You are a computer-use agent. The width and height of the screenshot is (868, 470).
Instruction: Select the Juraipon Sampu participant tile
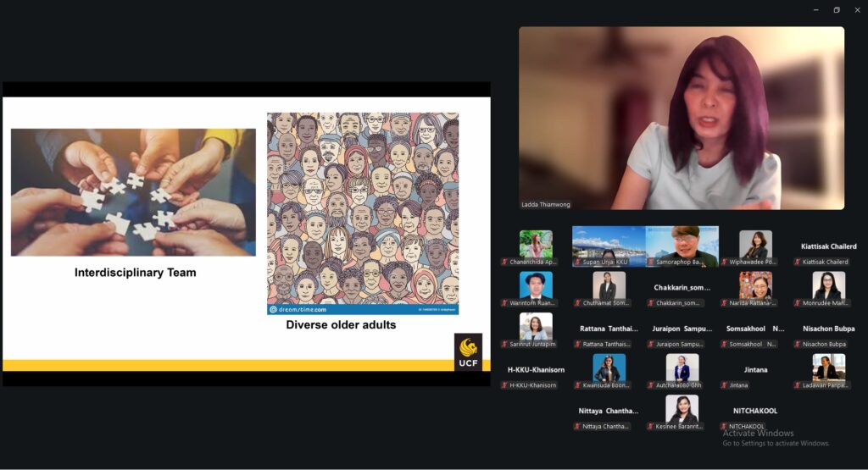pyautogui.click(x=682, y=329)
